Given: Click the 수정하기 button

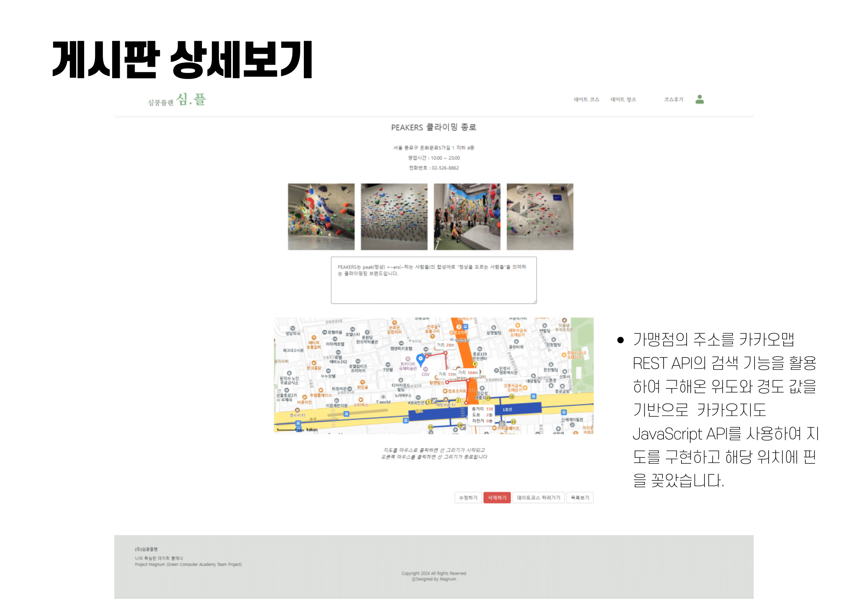Looking at the screenshot, I should 468,498.
